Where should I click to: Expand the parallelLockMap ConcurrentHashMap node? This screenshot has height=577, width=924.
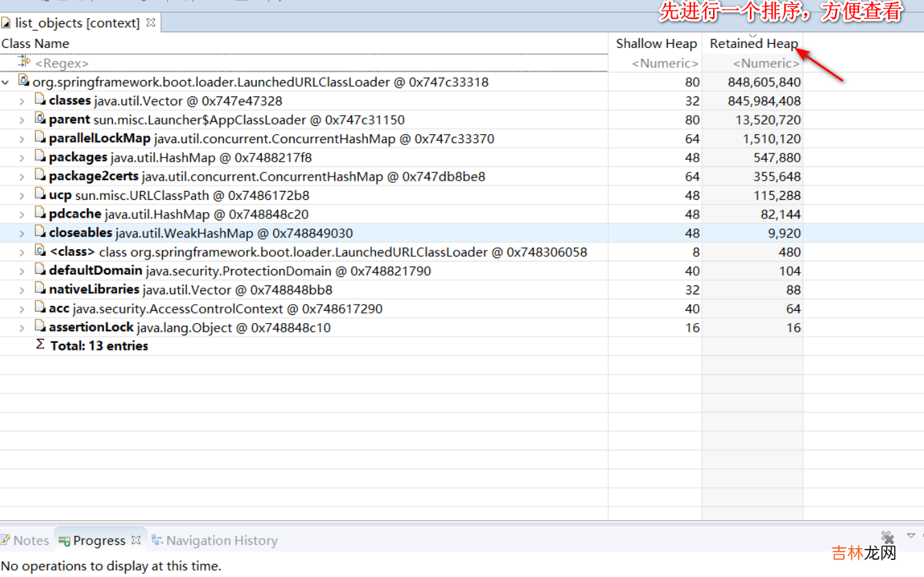click(x=22, y=139)
